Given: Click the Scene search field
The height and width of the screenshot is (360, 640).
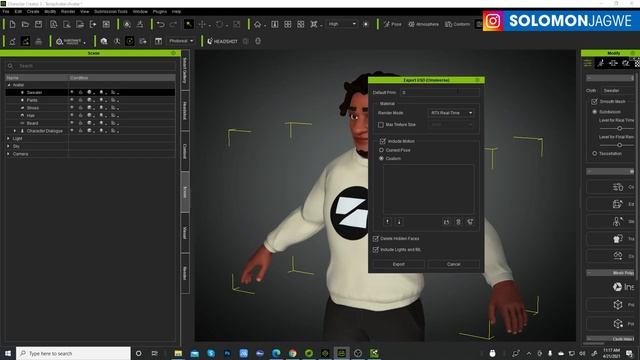Looking at the screenshot, I should click(x=91, y=66).
